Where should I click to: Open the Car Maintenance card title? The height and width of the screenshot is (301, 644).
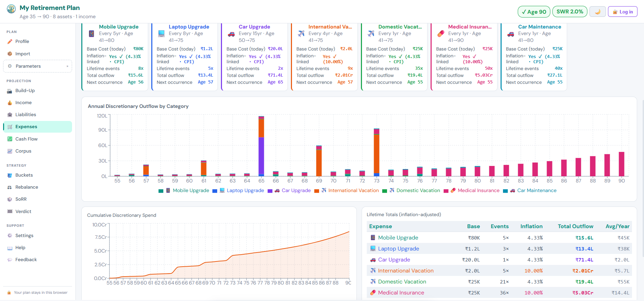click(x=539, y=27)
